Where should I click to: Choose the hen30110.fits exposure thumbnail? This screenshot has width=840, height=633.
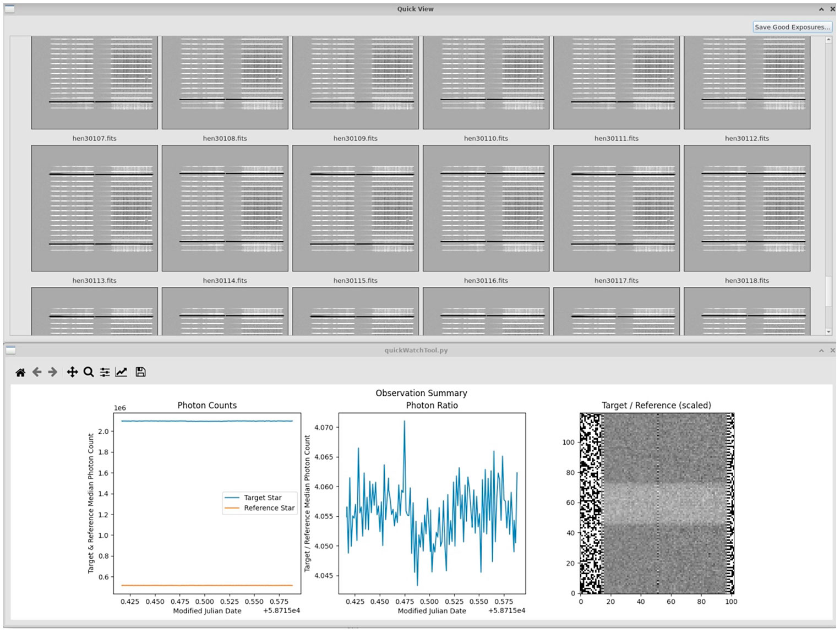tap(486, 83)
